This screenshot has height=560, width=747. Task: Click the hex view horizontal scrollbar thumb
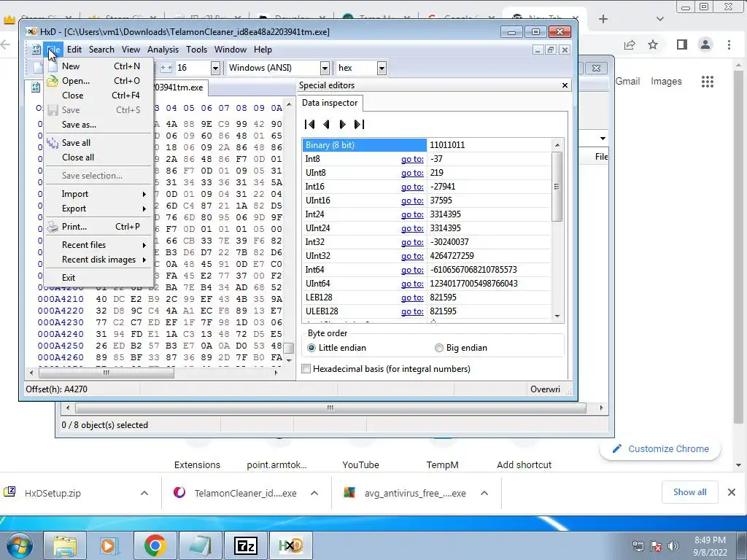[106, 373]
